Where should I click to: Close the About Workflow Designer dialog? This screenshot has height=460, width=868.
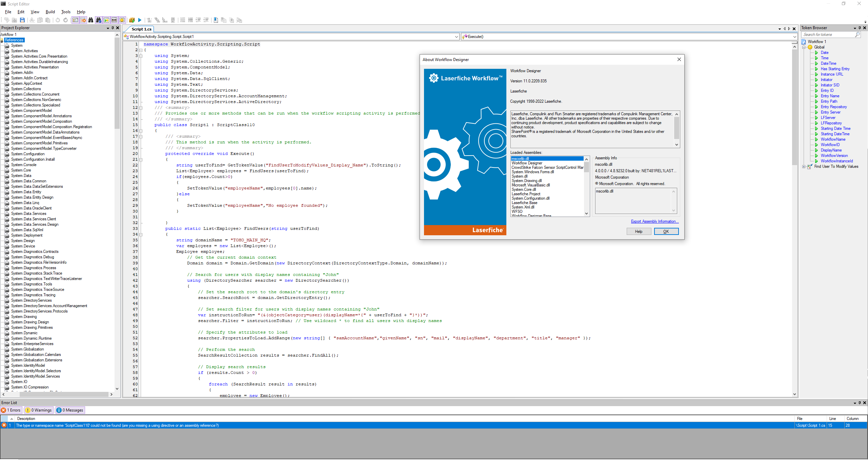click(679, 59)
